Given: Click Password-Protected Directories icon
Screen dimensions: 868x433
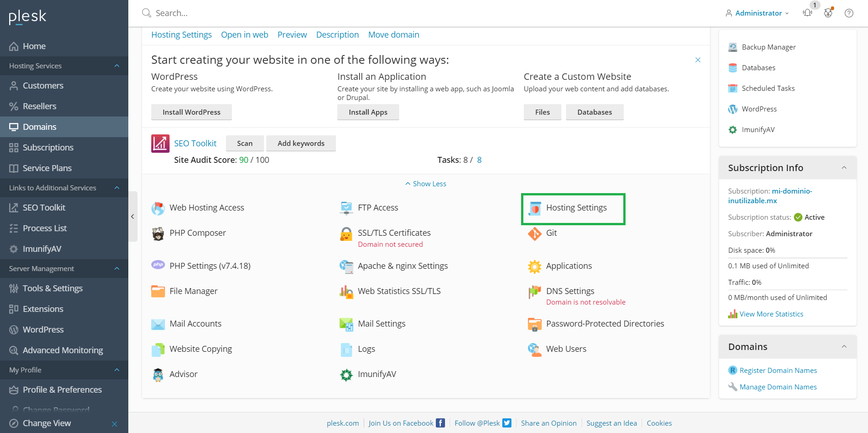Looking at the screenshot, I should click(x=535, y=324).
